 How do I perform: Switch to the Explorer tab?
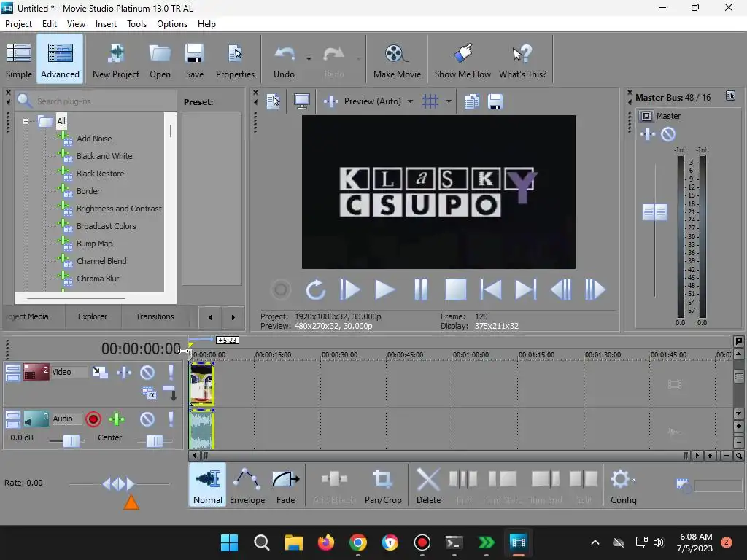pyautogui.click(x=93, y=316)
